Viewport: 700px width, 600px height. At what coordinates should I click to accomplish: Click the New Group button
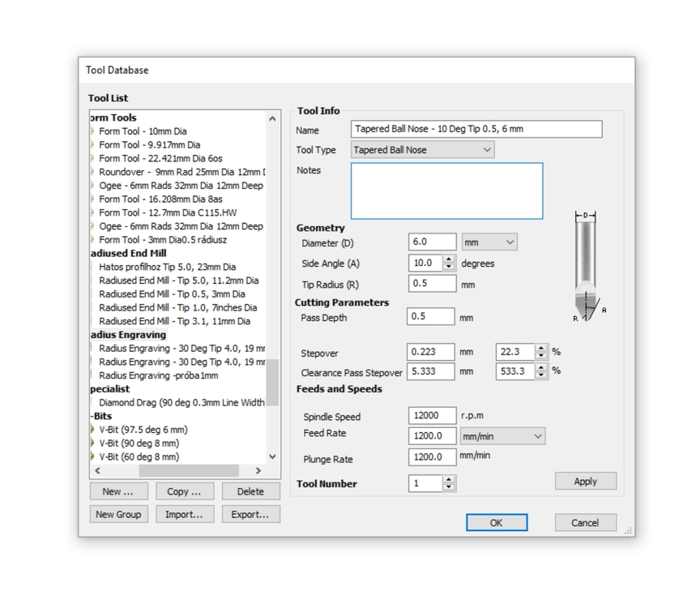(118, 514)
